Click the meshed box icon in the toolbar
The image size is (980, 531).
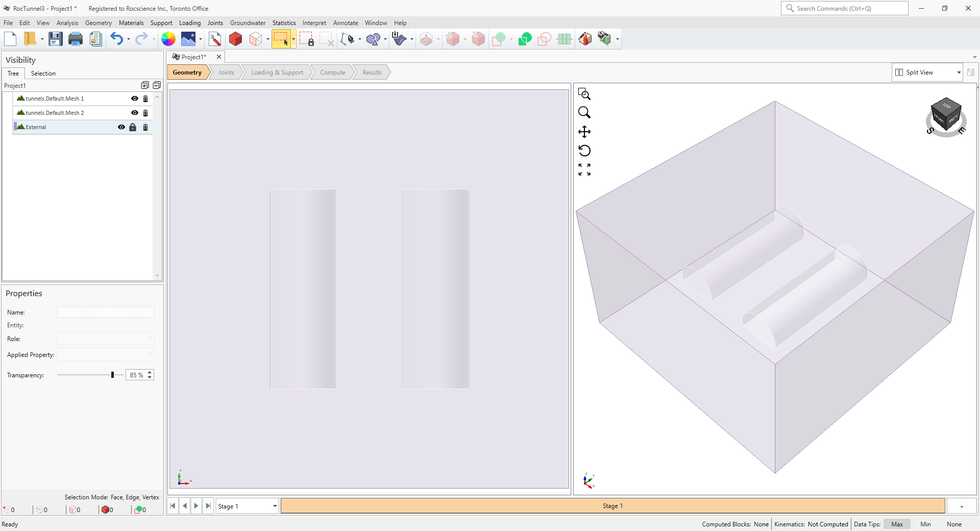(x=255, y=39)
